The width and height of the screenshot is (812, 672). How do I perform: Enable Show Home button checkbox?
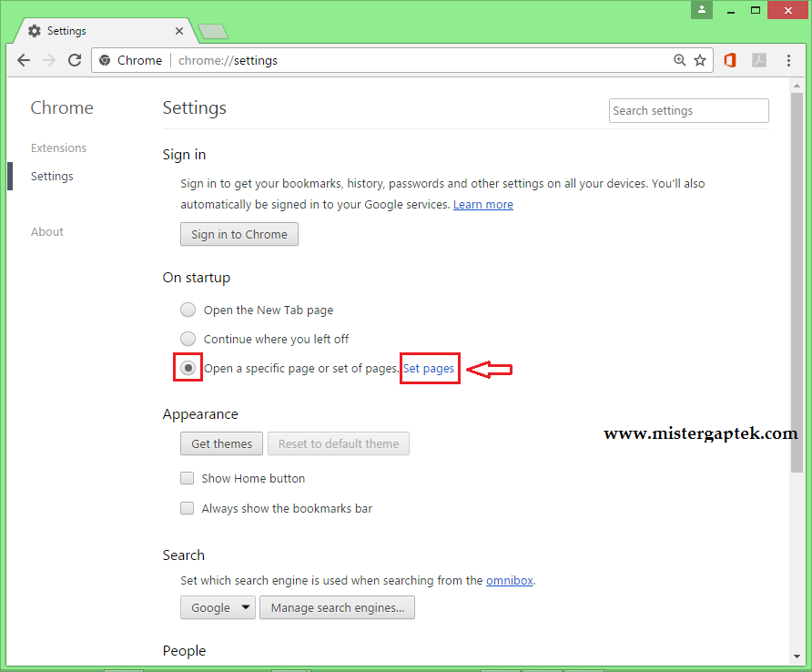pyautogui.click(x=187, y=478)
